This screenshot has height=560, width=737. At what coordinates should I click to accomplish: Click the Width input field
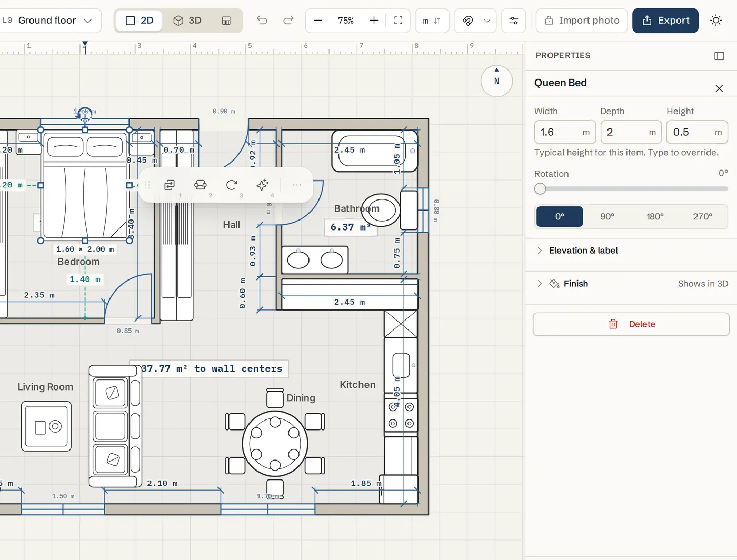pyautogui.click(x=565, y=132)
